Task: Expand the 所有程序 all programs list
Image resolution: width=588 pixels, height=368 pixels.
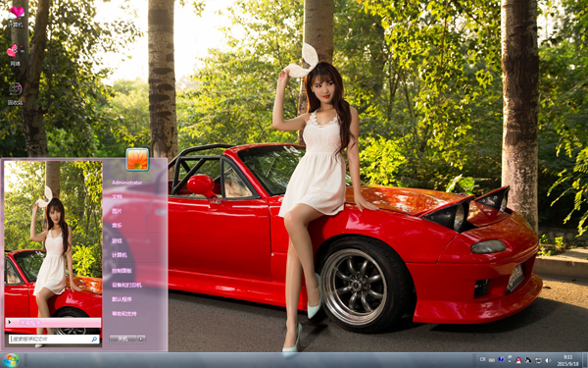Action: tap(53, 323)
